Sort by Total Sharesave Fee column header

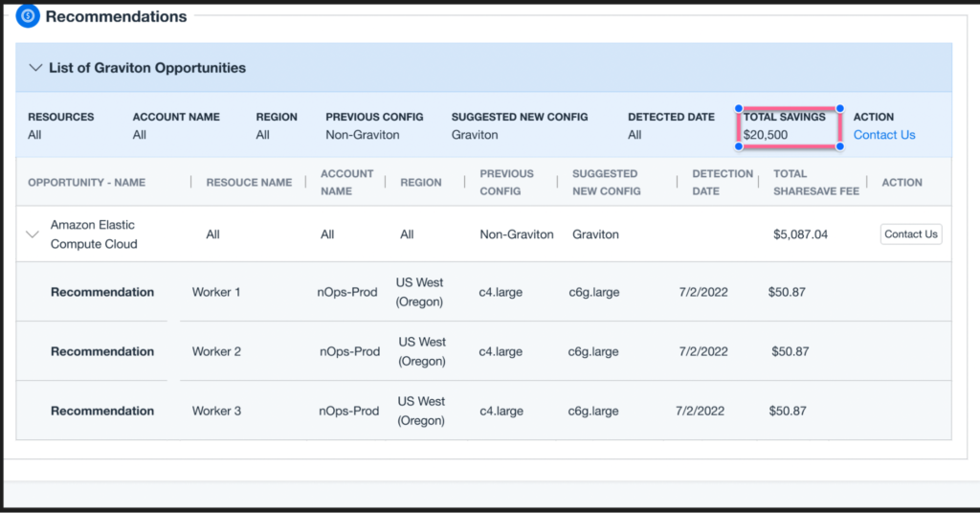[x=815, y=182]
